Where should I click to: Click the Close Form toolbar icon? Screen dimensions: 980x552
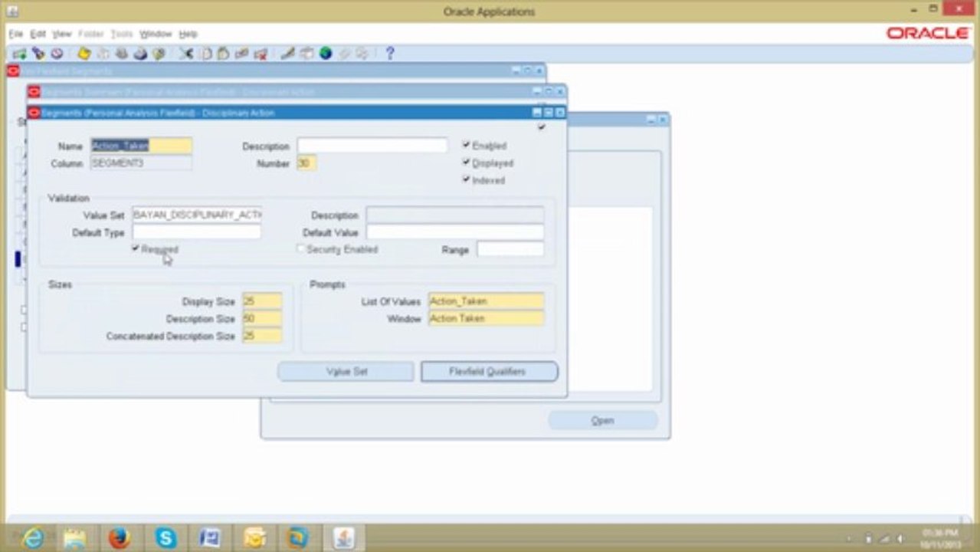pyautogui.click(x=159, y=54)
